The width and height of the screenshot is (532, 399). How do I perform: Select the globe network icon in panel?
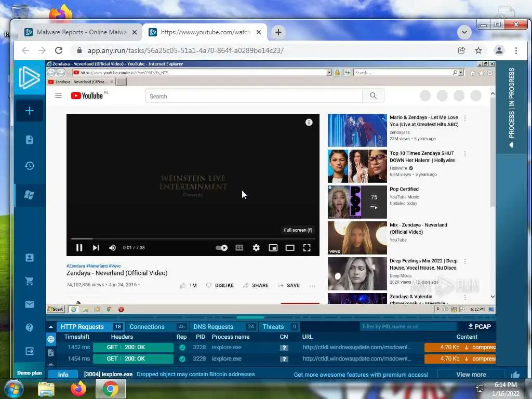point(51,339)
